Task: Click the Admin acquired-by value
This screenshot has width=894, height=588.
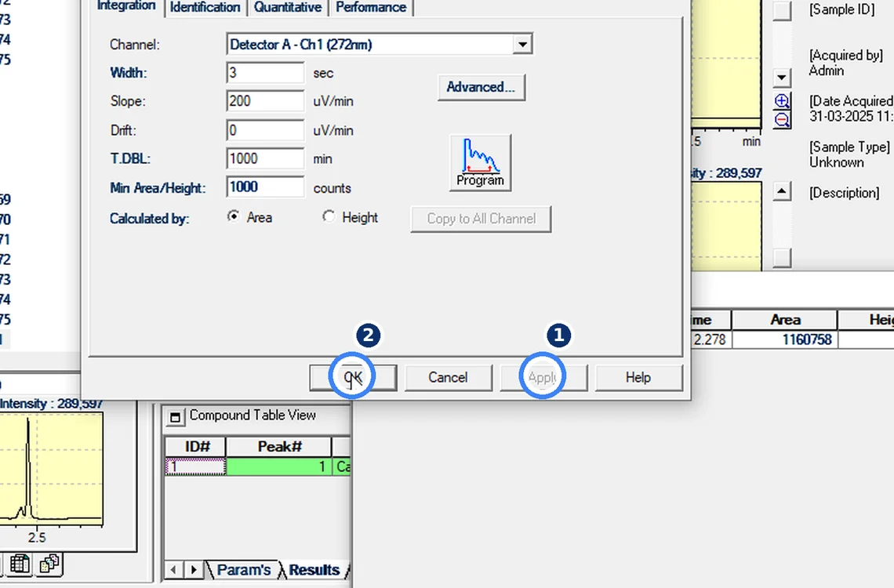Action: tap(826, 71)
